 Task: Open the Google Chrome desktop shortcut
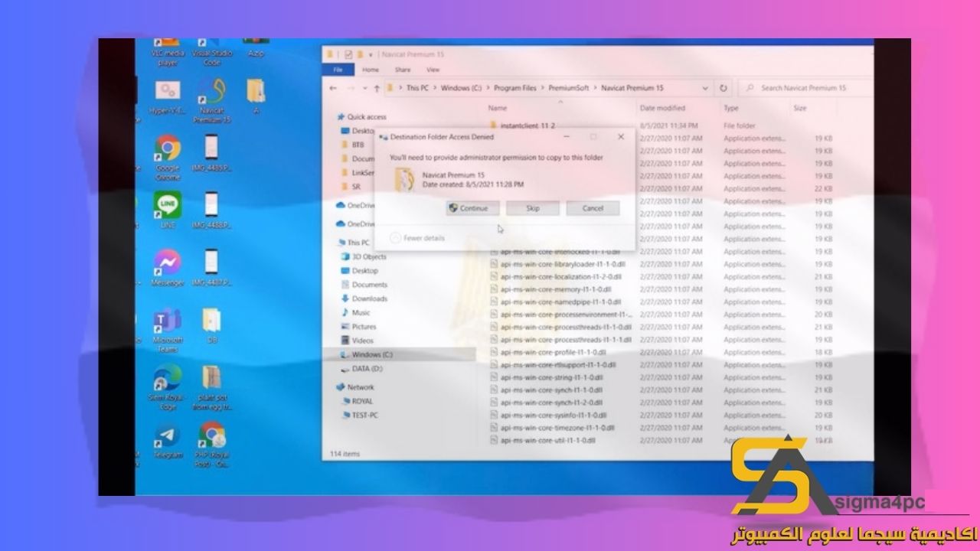(x=168, y=158)
